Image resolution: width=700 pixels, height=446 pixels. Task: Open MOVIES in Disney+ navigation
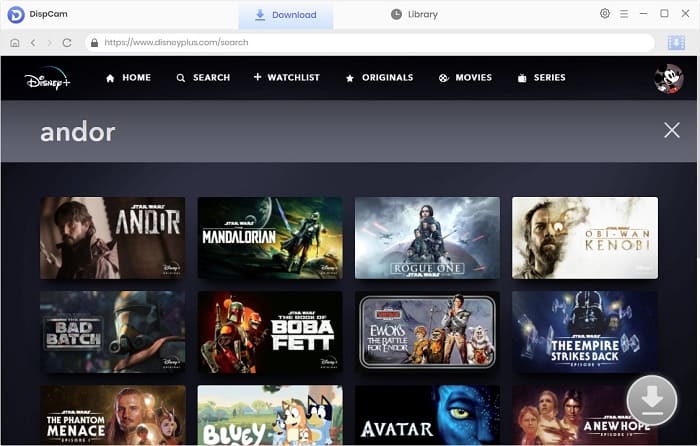pyautogui.click(x=465, y=78)
